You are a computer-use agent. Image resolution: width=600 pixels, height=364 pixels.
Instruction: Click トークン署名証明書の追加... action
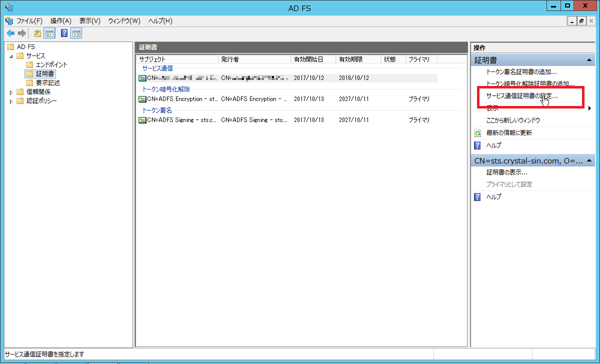521,72
